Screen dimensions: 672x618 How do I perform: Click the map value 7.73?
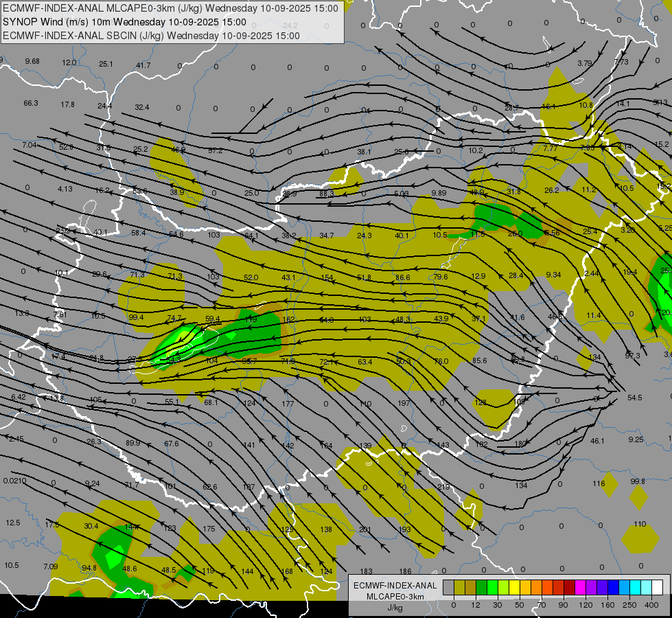point(621,62)
